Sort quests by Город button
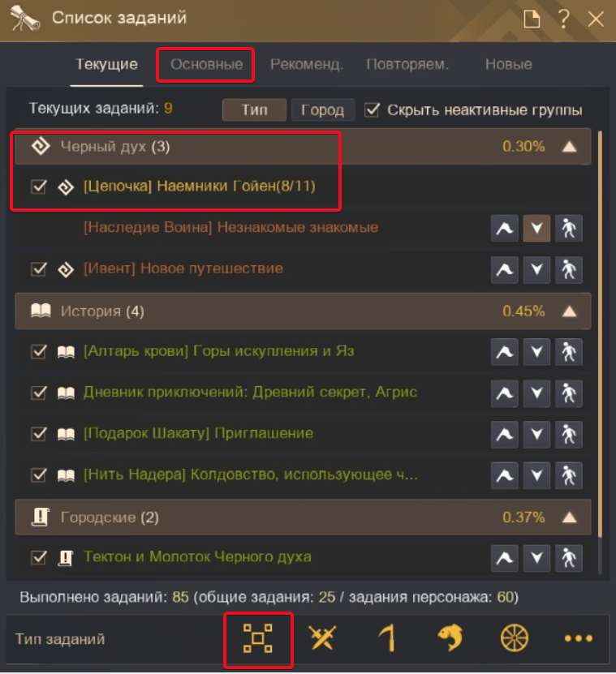The image size is (616, 674). click(323, 110)
